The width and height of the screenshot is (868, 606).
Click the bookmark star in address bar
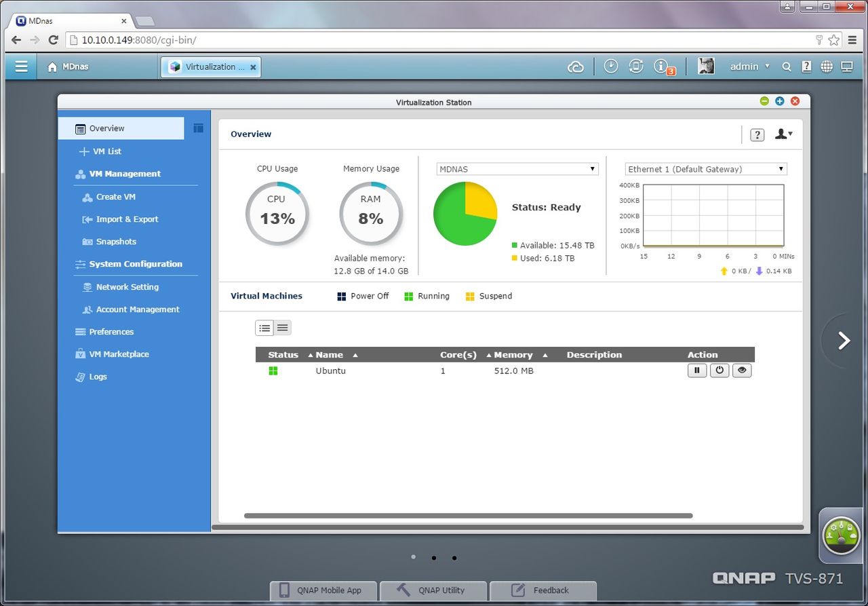[x=833, y=40]
